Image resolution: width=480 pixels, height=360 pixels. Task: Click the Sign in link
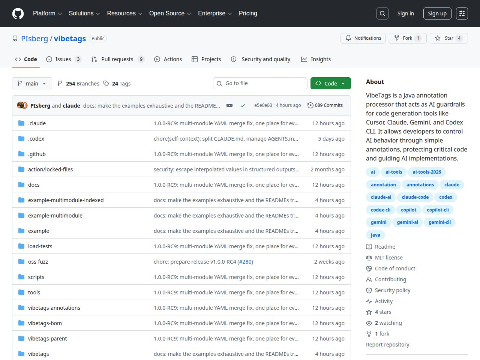(x=406, y=13)
